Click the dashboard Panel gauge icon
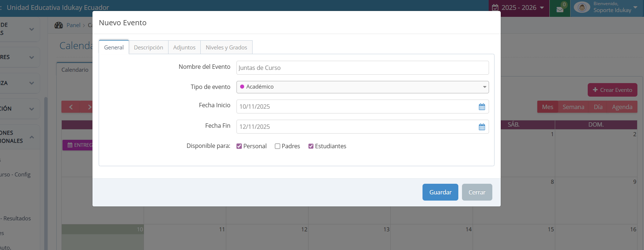The height and width of the screenshot is (250, 644). tap(58, 25)
